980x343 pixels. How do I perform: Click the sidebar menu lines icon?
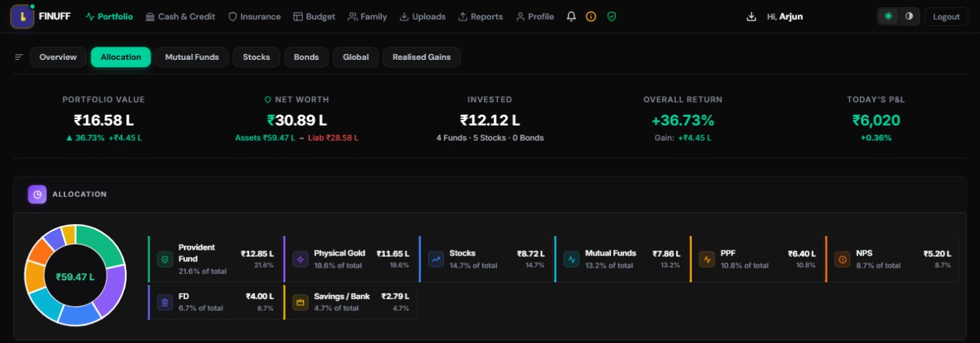tap(19, 57)
